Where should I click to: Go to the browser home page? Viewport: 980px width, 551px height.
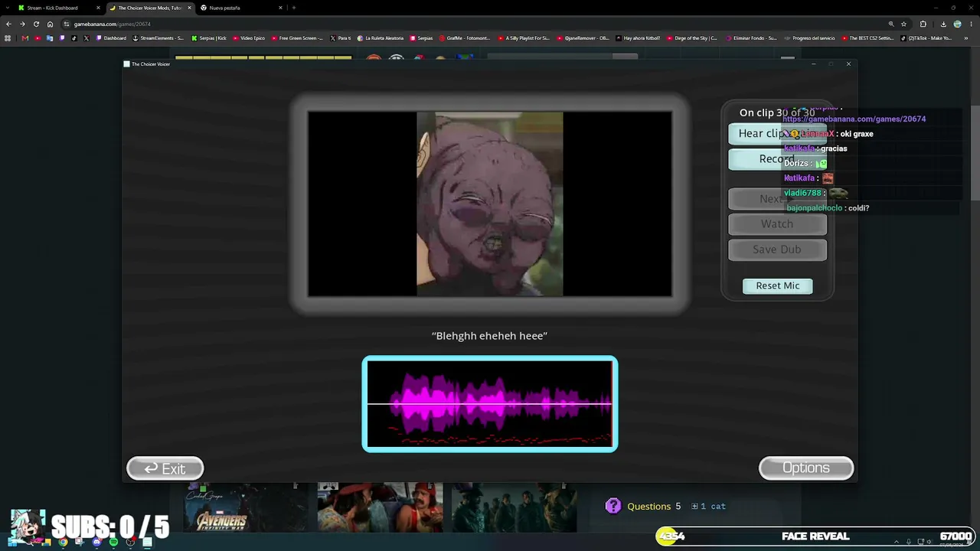tap(51, 24)
